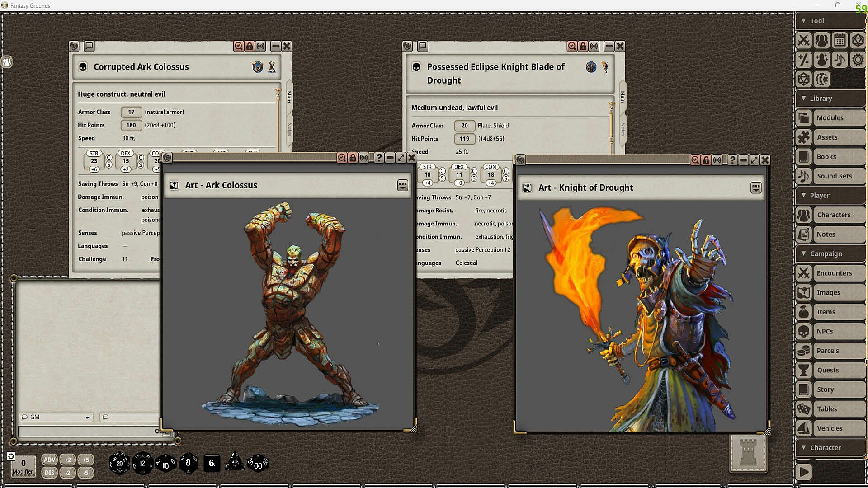Open the Combat Tracker crossed-swords tool
Viewport: 868px width, 488px height.
(x=803, y=41)
